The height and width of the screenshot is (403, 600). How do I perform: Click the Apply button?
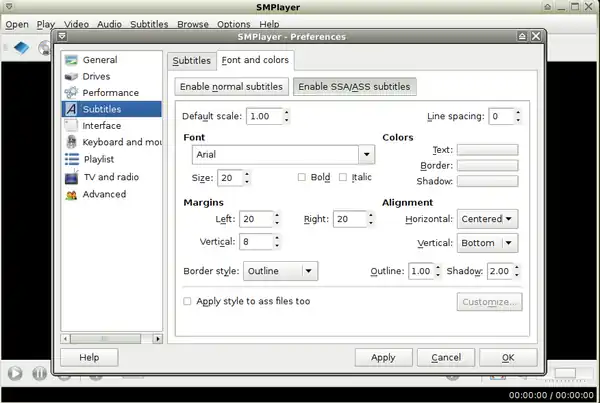click(382, 357)
